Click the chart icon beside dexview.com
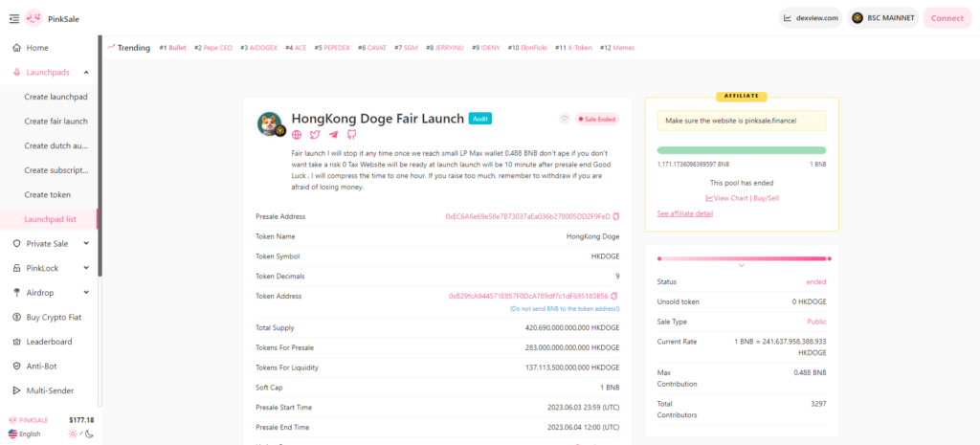Image resolution: width=980 pixels, height=445 pixels. click(x=789, y=18)
